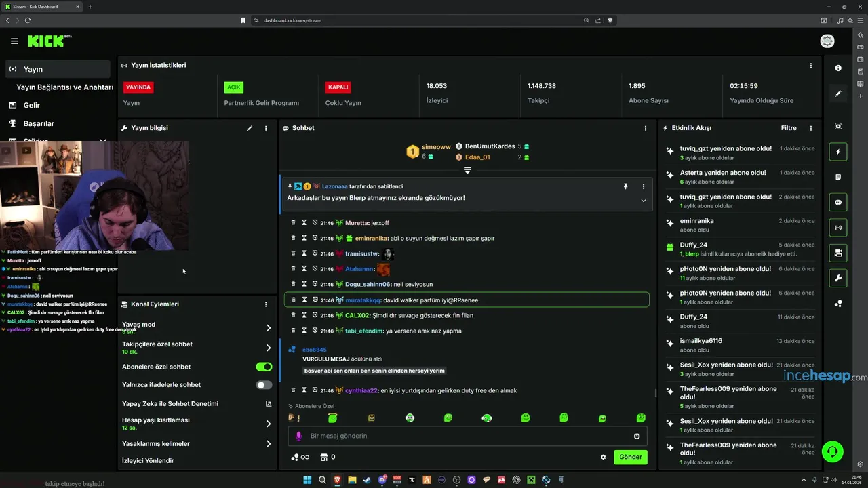Click the info icon in right sidebar
The height and width of the screenshot is (488, 868).
pyautogui.click(x=838, y=68)
